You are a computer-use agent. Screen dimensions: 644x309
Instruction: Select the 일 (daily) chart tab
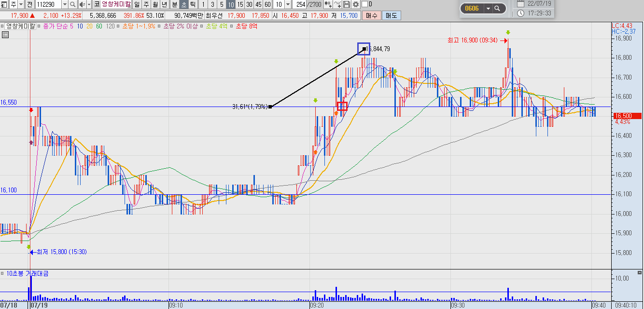click(x=137, y=4)
